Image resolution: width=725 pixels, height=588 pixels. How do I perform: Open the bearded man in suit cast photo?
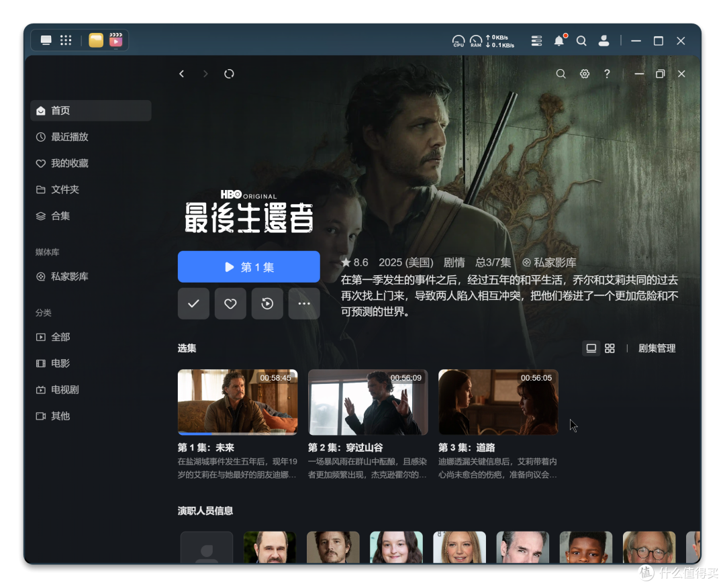click(270, 547)
